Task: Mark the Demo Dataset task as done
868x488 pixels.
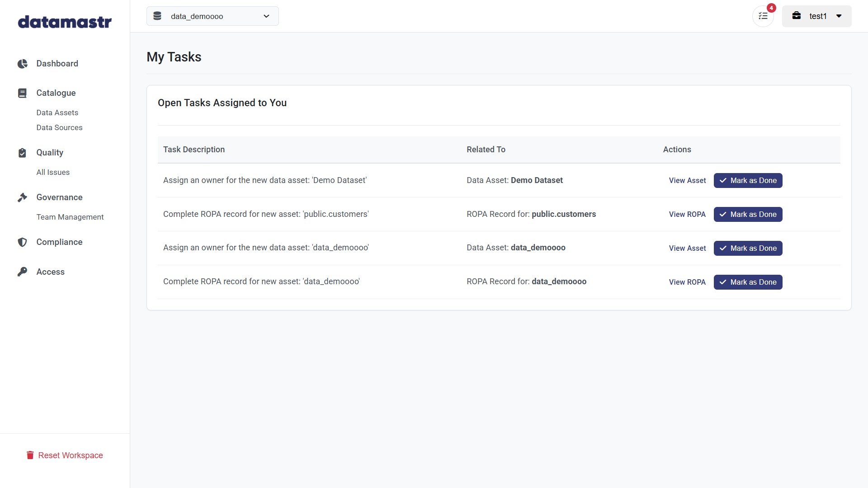Action: pyautogui.click(x=748, y=180)
